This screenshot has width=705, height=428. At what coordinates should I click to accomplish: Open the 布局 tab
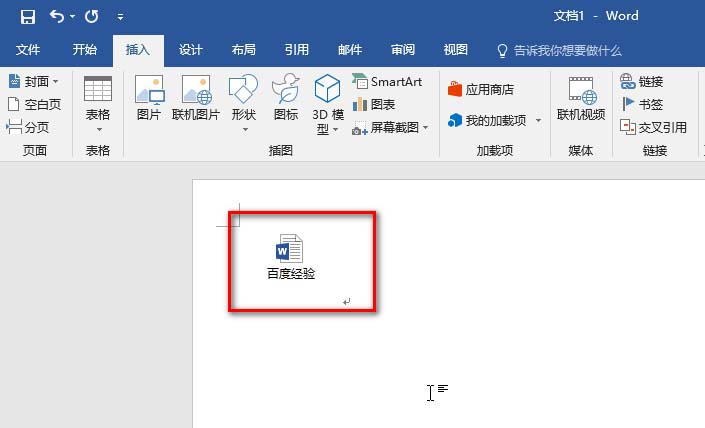[x=244, y=49]
